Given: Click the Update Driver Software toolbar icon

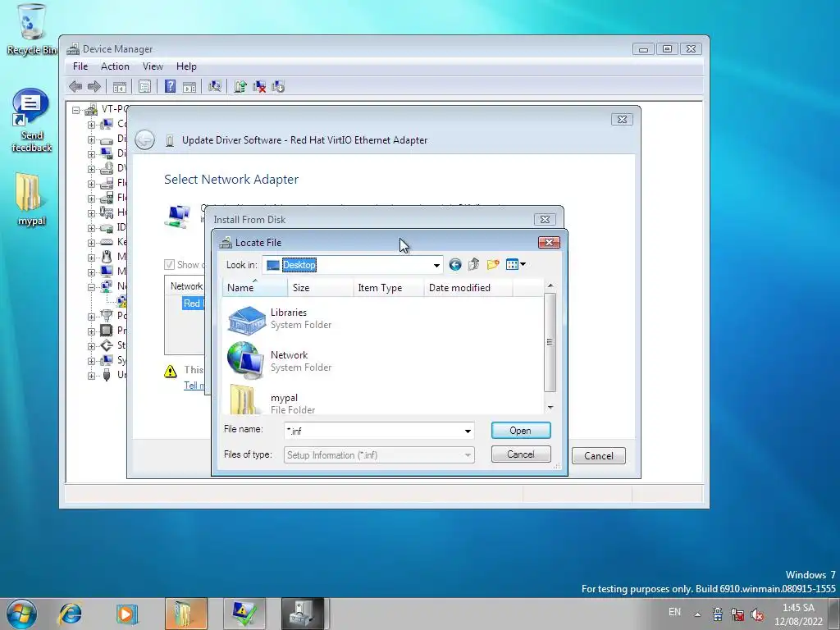Looking at the screenshot, I should coord(240,86).
